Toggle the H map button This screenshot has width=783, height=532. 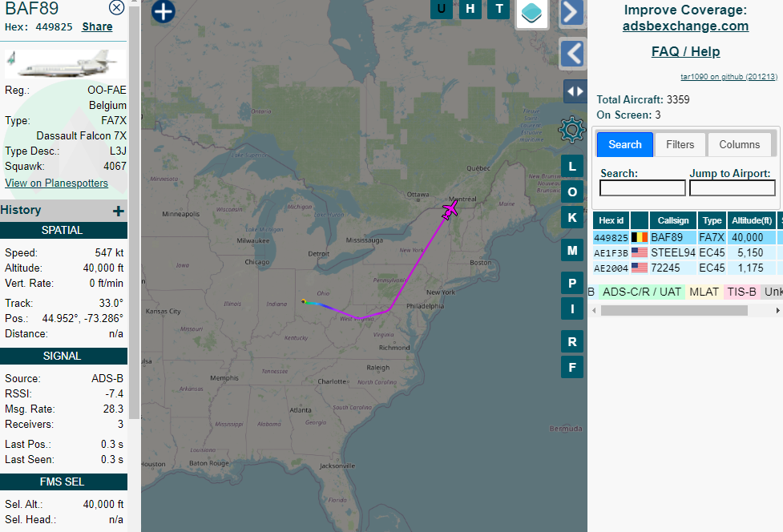coord(470,9)
